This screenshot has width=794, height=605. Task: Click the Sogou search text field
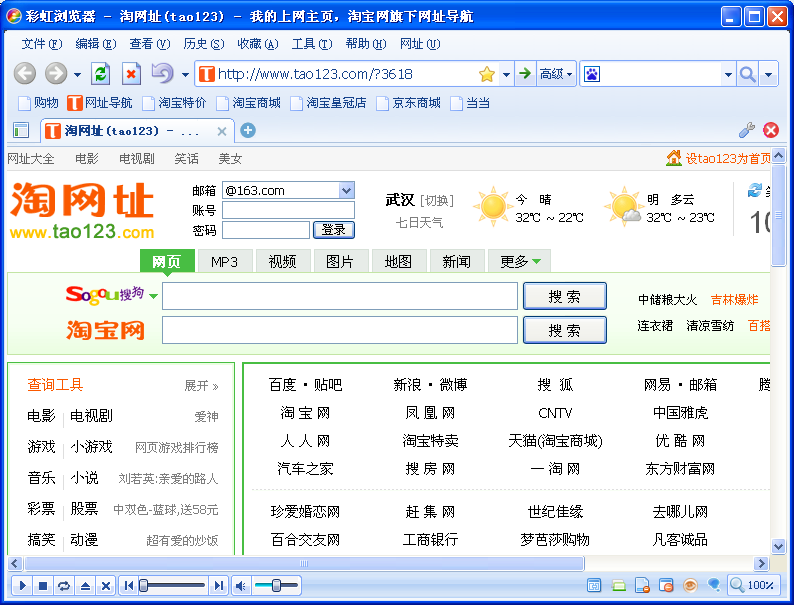[x=340, y=296]
